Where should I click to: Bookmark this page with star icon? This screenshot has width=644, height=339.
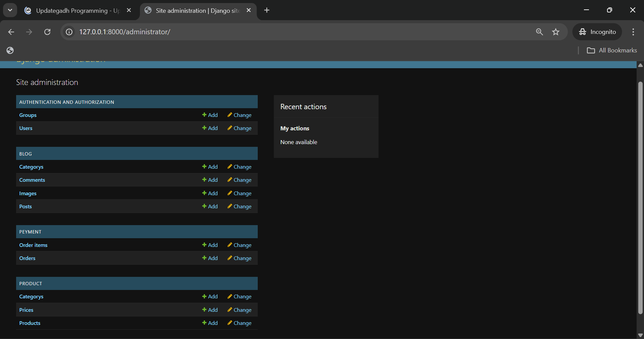556,32
